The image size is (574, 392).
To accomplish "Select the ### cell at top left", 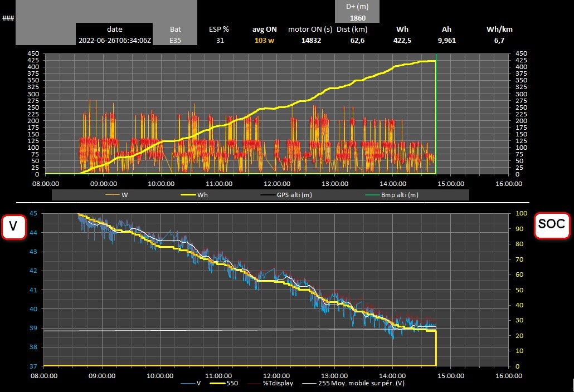I will click(x=8, y=18).
